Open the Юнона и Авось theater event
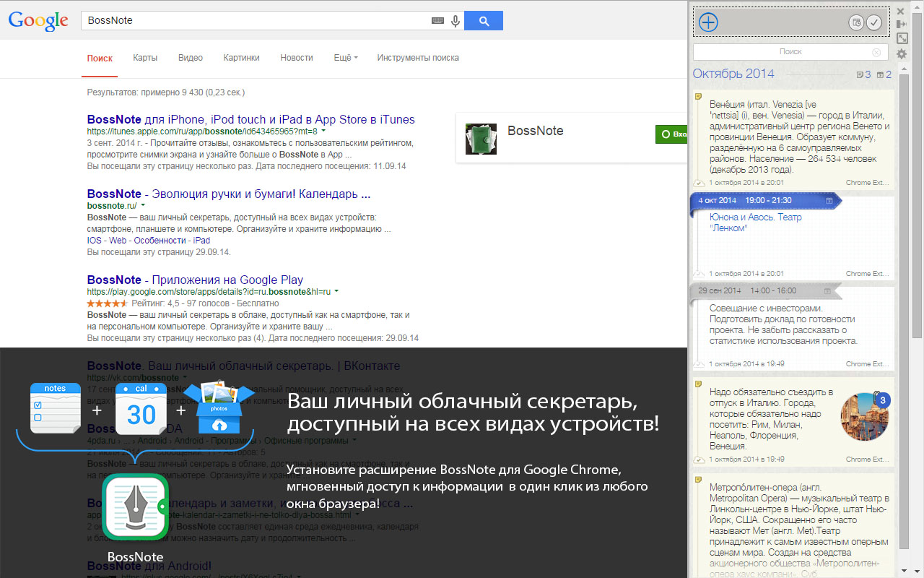The height and width of the screenshot is (578, 924). pyautogui.click(x=756, y=223)
